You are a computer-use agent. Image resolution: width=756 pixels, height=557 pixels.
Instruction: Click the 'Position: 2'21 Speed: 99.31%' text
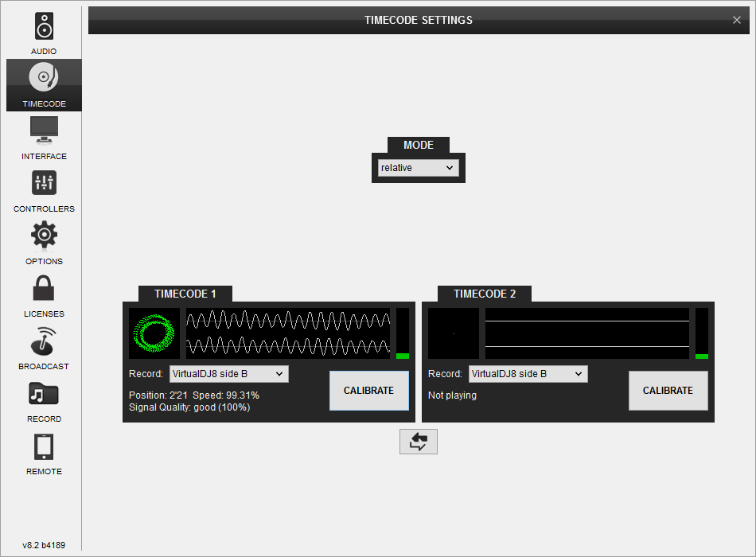tap(194, 395)
